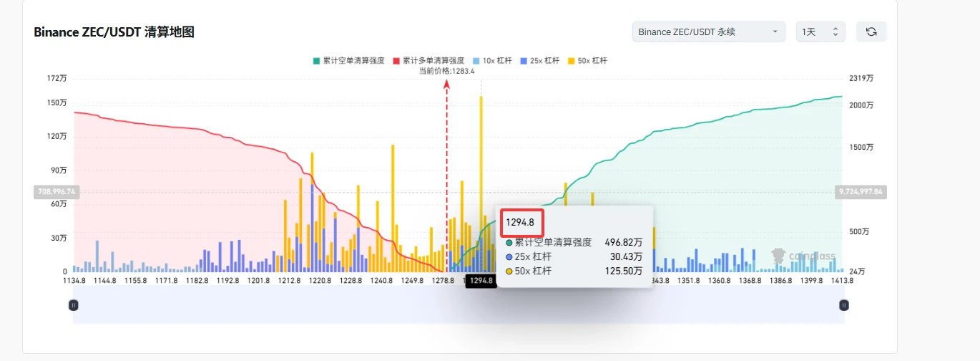This screenshot has height=361, width=980.
Task: Click the 1212.8 x-axis label
Action: (x=289, y=281)
